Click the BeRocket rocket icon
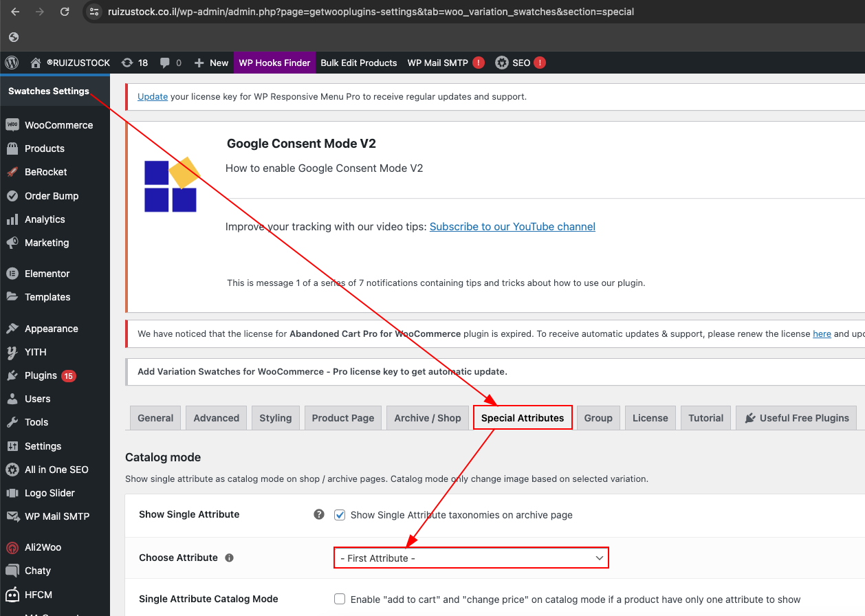Viewport: 865px width, 616px height. (x=12, y=172)
